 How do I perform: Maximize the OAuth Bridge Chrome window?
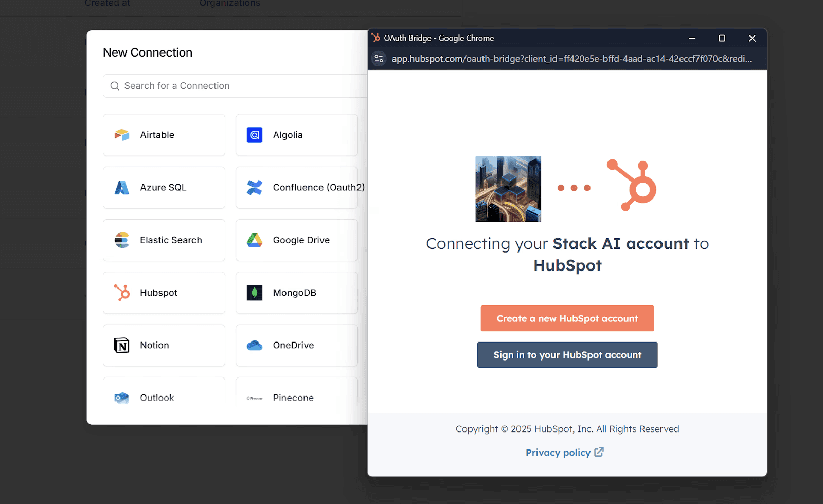click(x=722, y=38)
